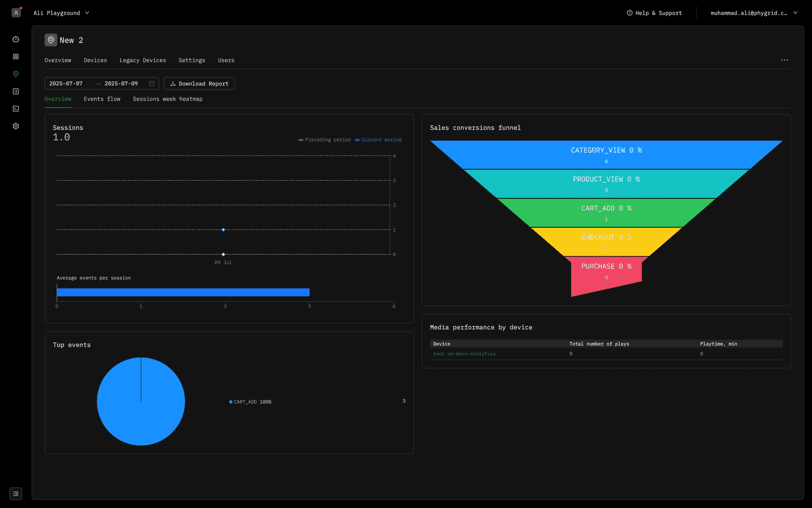Open the test-vm-docs-analytics device link
This screenshot has height=508, width=812.
464,354
